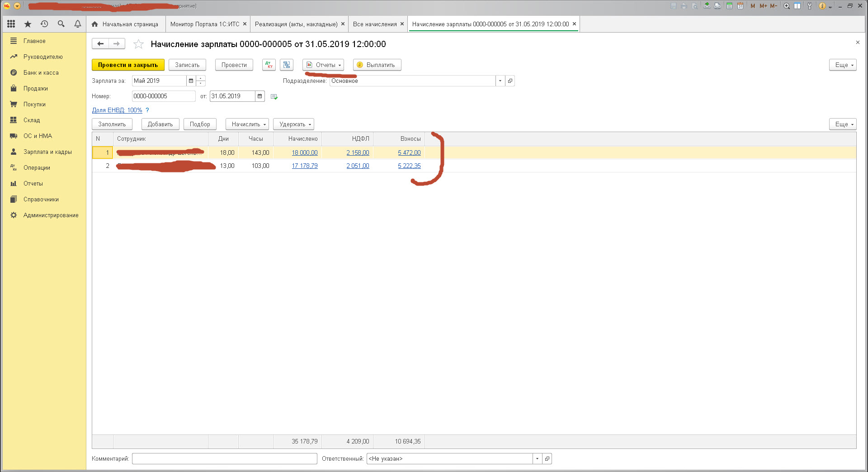
Task: Click the Комментарий input field
Action: 224,459
